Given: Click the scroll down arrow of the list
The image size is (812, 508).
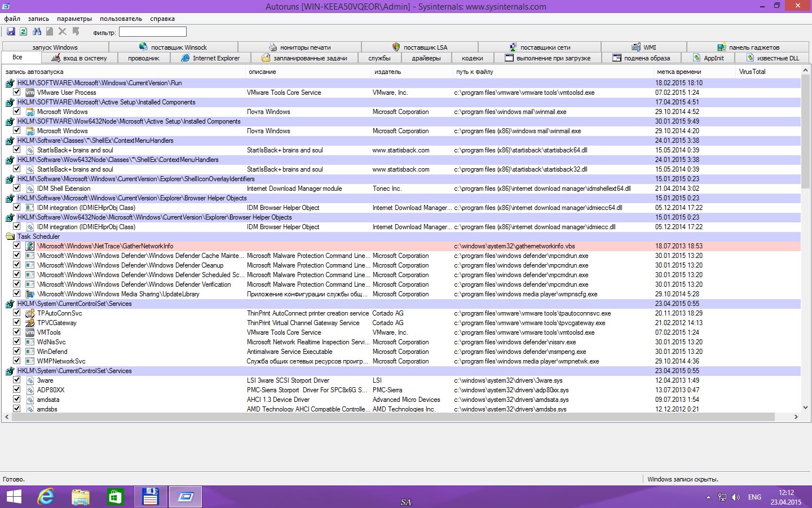Looking at the screenshot, I should pyautogui.click(x=805, y=408).
